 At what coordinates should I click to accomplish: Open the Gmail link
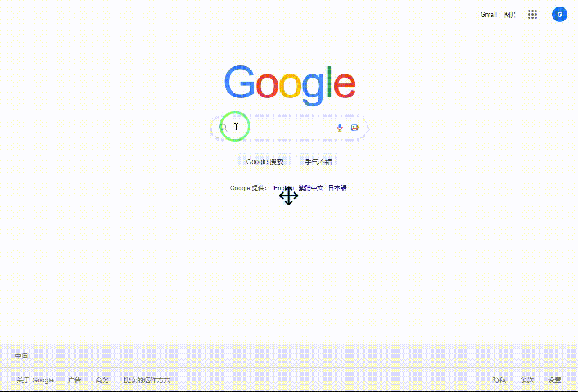[489, 14]
